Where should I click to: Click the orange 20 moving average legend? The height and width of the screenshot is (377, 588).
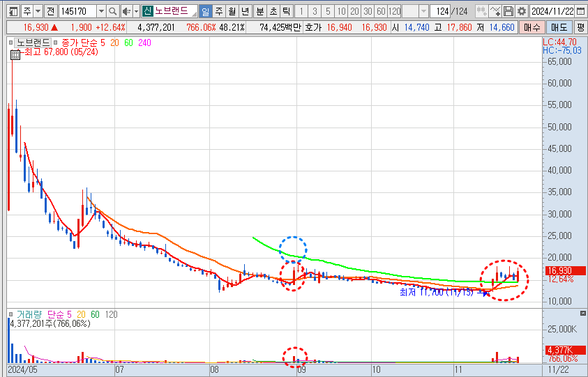pyautogui.click(x=114, y=43)
